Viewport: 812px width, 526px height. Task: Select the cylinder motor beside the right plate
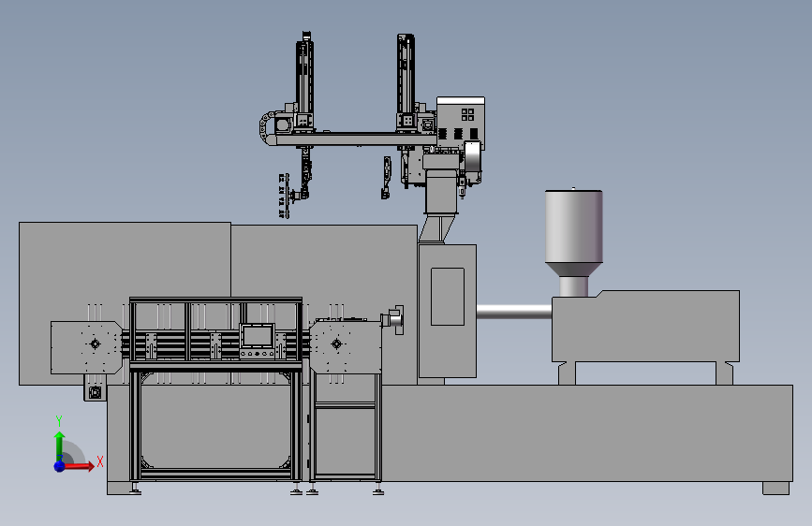(393, 319)
